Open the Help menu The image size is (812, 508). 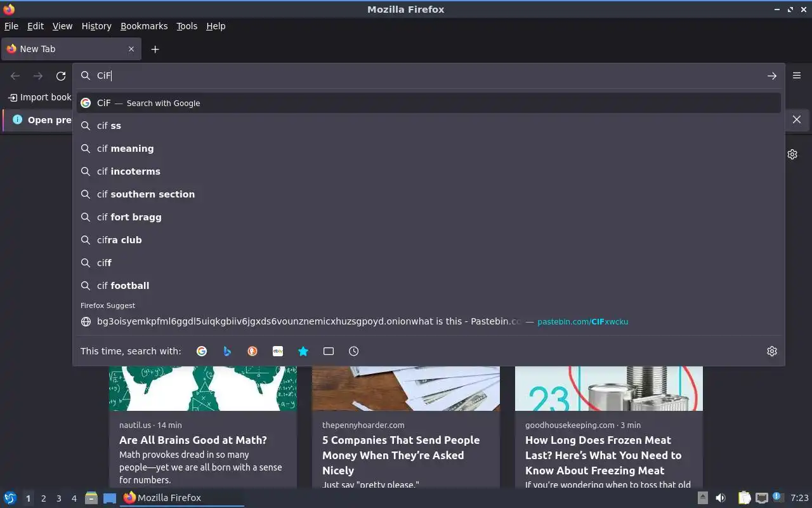pos(216,26)
